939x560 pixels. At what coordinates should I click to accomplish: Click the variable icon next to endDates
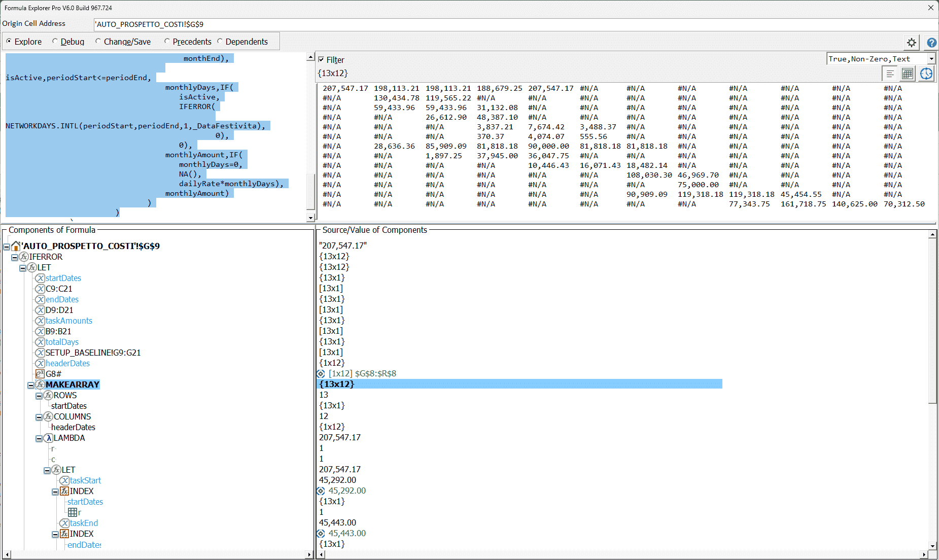coord(40,299)
